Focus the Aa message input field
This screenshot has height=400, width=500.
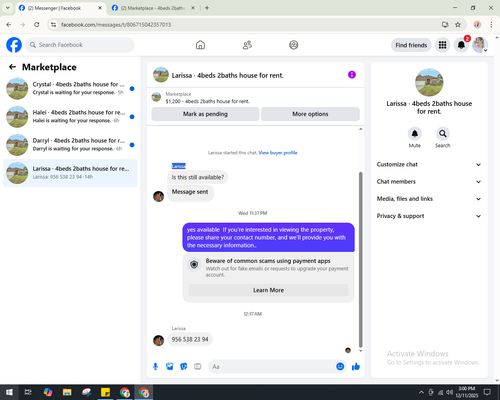click(271, 367)
